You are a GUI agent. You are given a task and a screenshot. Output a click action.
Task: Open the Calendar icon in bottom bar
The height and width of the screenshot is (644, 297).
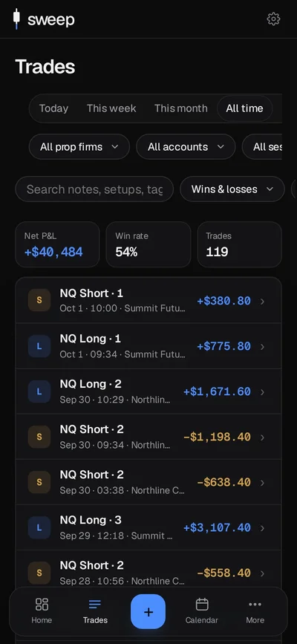[202, 605]
